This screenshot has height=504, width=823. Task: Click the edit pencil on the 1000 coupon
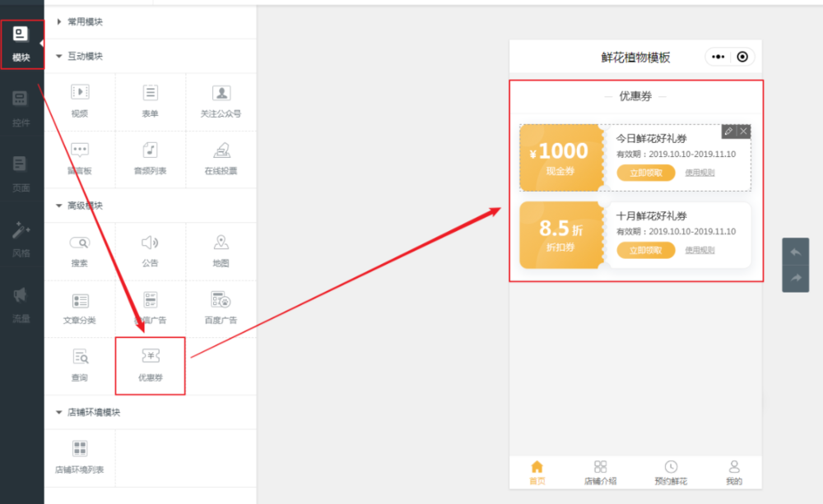pyautogui.click(x=731, y=132)
